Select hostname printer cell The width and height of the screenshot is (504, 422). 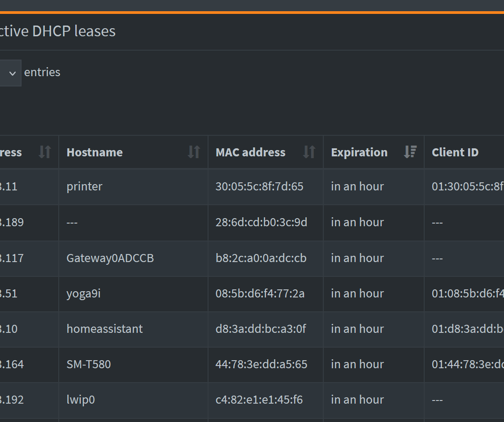pos(133,187)
